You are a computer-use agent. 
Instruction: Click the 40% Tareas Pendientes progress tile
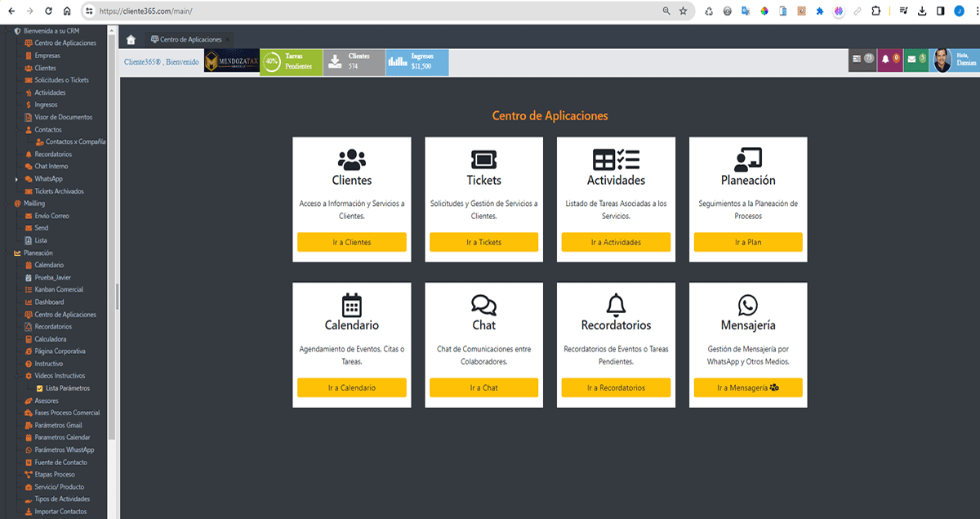coord(291,61)
